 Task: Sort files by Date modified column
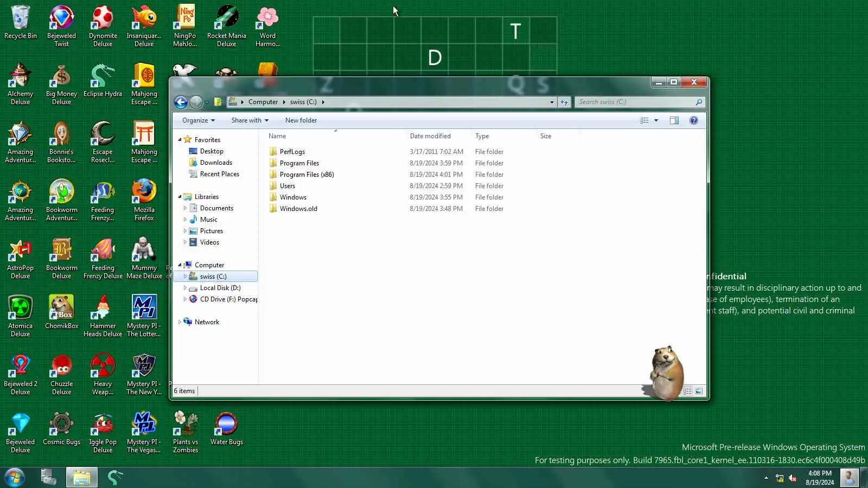(x=438, y=136)
